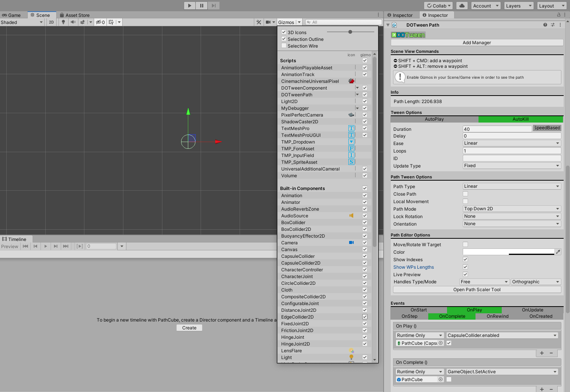Toggle the scene grid icon
The height and width of the screenshot is (392, 570).
point(111,22)
